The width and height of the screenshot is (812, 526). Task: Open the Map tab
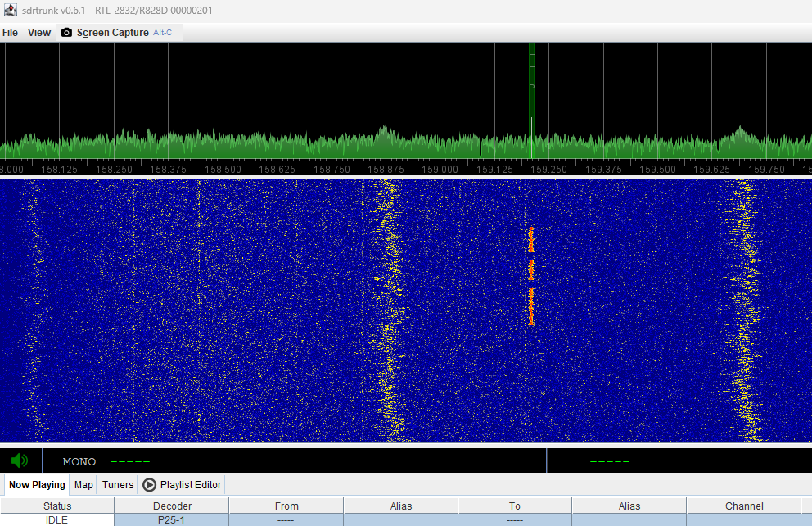pyautogui.click(x=83, y=484)
